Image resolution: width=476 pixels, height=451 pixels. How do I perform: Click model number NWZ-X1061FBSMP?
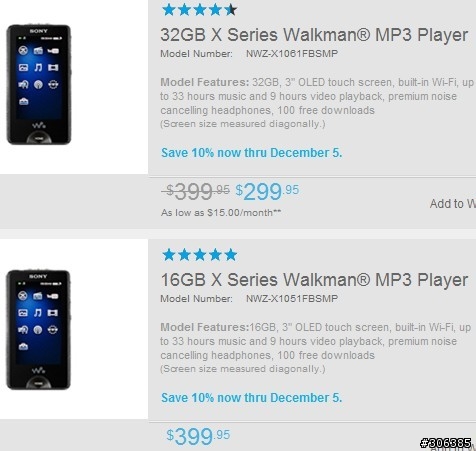[x=292, y=54]
